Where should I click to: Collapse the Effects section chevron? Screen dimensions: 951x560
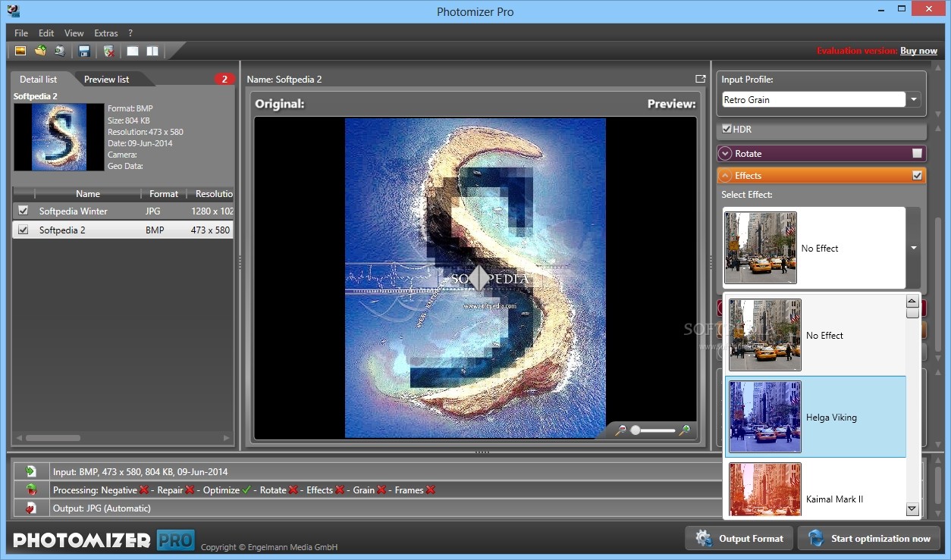point(726,175)
